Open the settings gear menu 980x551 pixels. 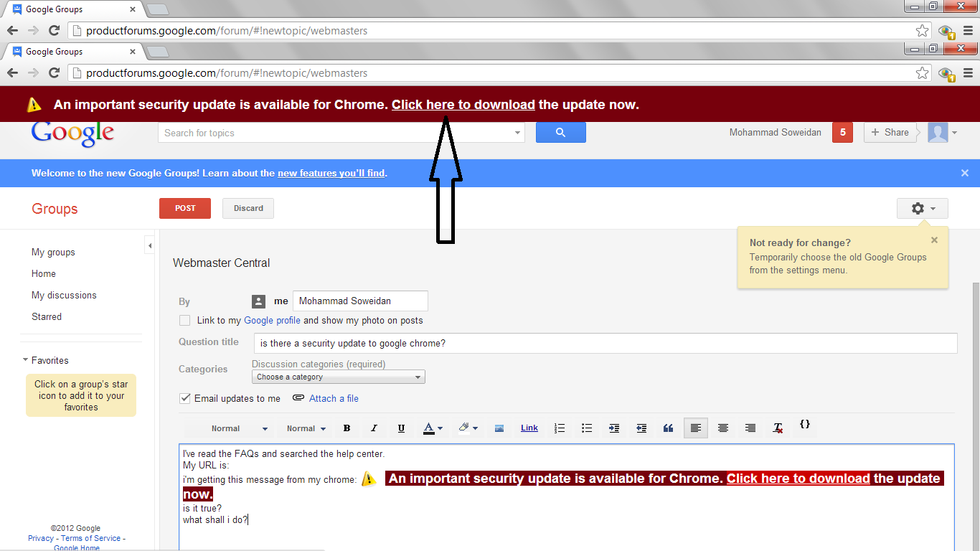point(923,209)
